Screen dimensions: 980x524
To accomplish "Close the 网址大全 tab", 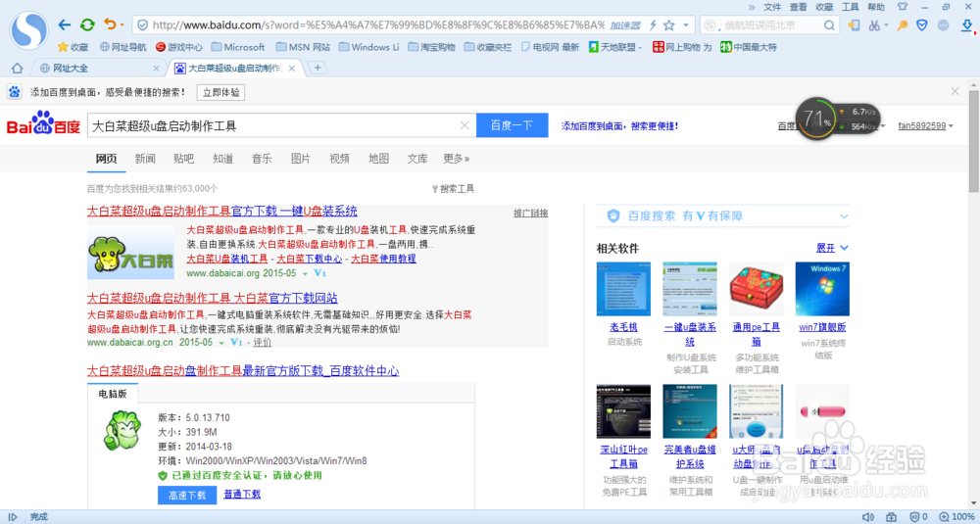I will 156,69.
